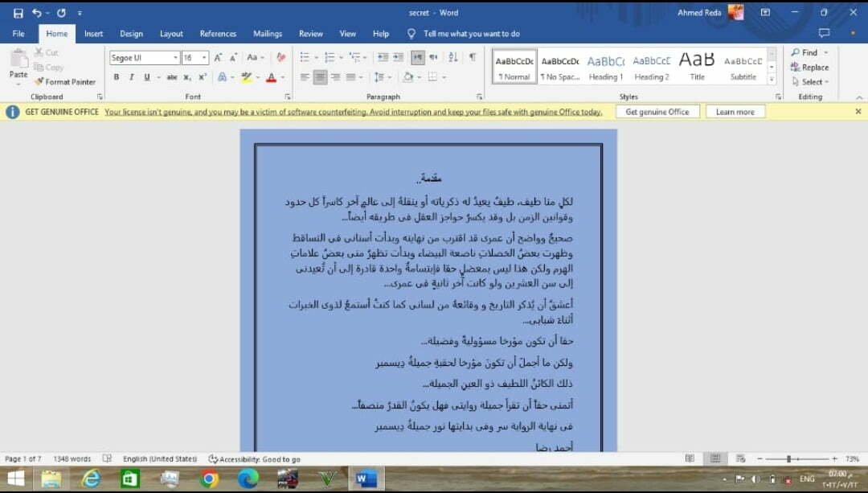Toggle Bold formatting
The image size is (868, 493).
click(x=117, y=77)
